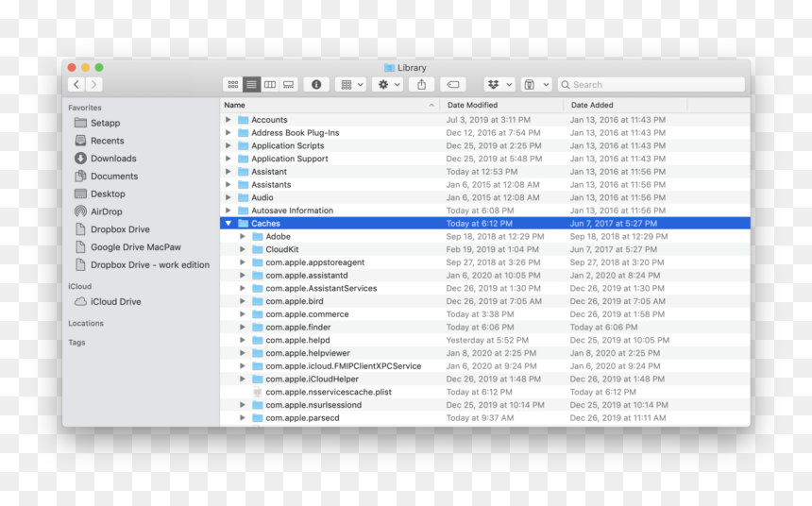812x506 pixels.
Task: Click the 'Jul 3, 2019 at 3:11 PM' date
Action: (x=488, y=120)
